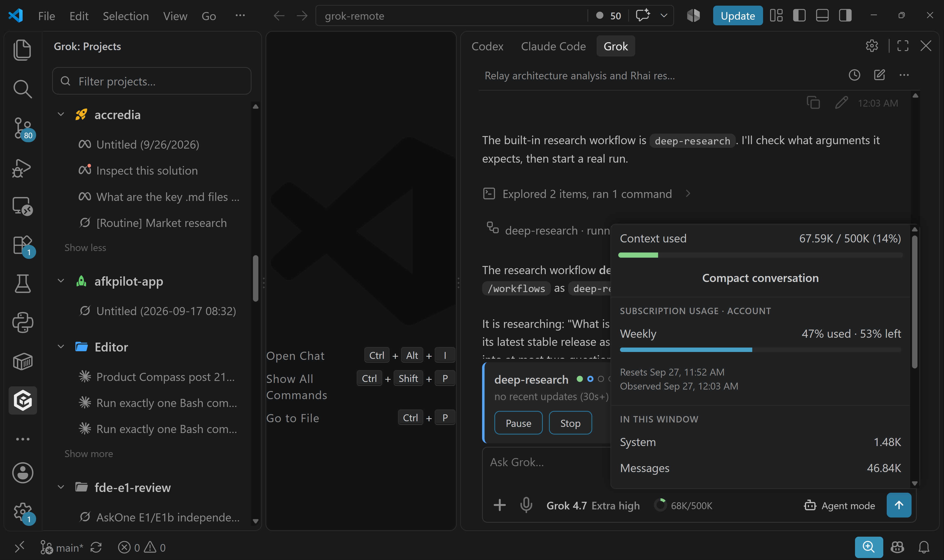Send message with arrow button

coord(899,505)
